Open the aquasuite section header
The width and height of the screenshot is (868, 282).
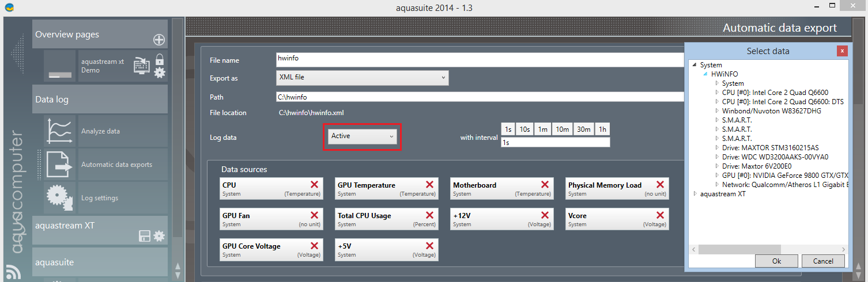tap(100, 262)
